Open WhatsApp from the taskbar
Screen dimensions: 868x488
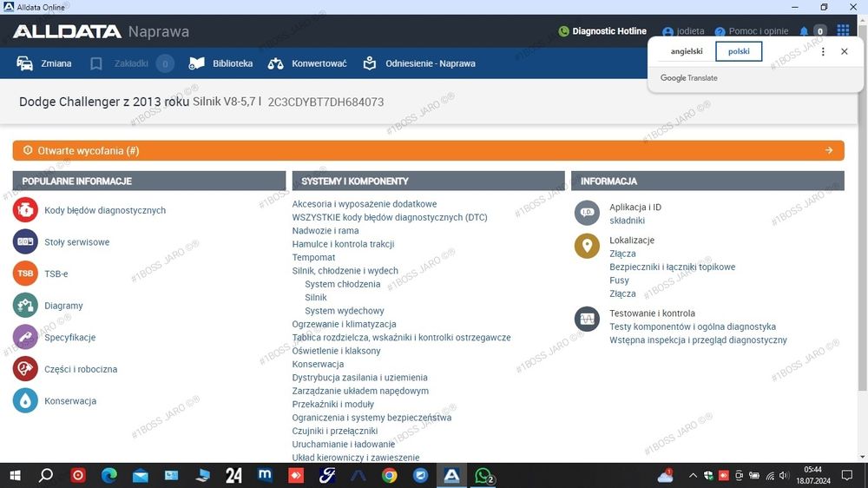483,475
